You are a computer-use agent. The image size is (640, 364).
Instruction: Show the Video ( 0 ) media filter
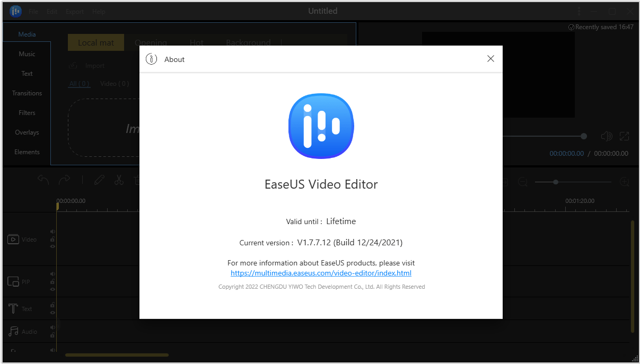coord(115,84)
